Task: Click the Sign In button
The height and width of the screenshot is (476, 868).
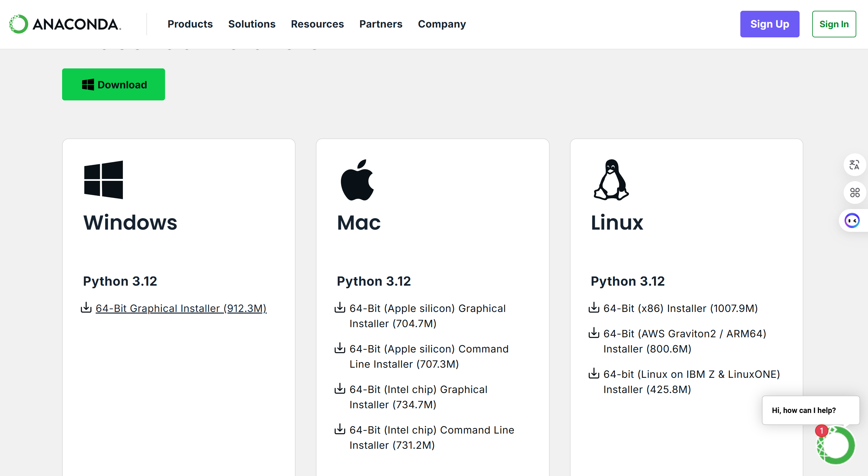Action: tap(834, 24)
